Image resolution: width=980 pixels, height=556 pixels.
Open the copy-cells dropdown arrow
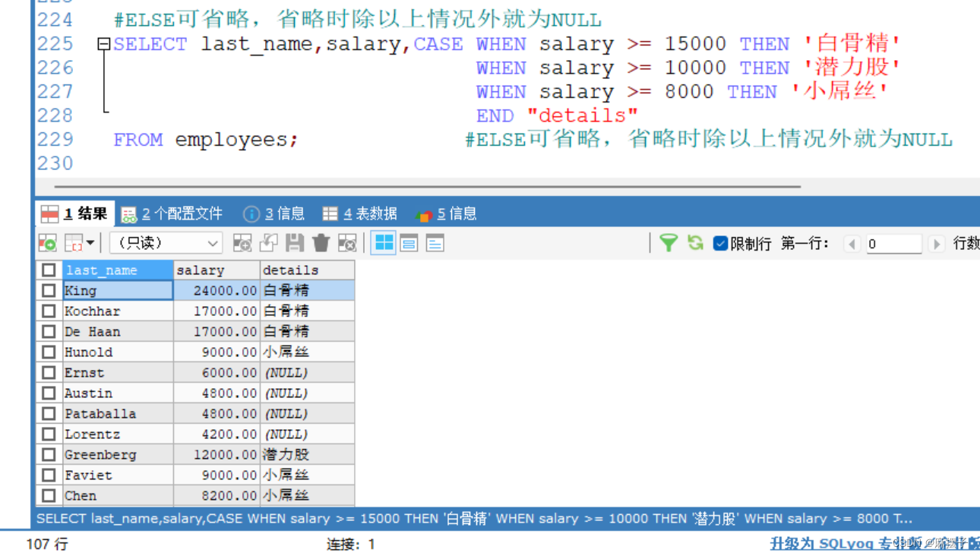(90, 243)
